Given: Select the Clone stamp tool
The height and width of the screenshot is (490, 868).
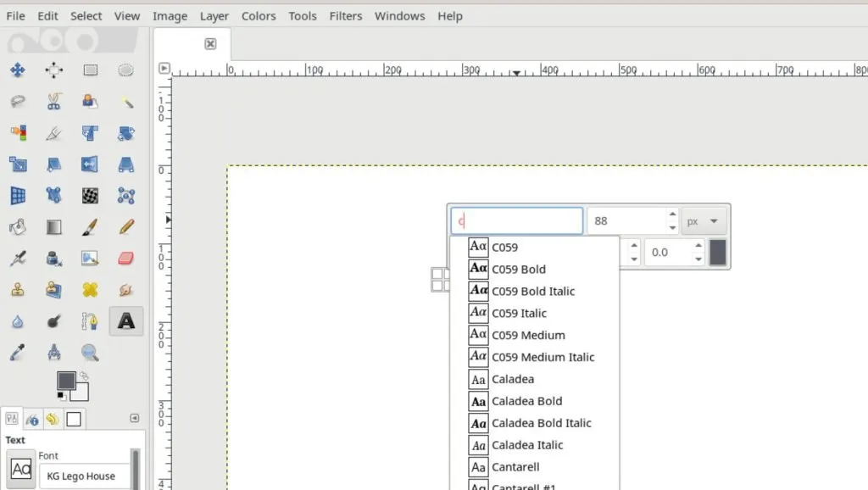Looking at the screenshot, I should pos(18,290).
